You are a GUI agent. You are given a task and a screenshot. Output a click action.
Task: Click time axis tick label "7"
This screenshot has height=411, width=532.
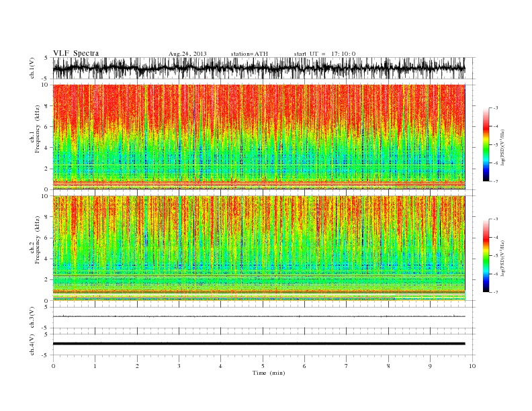tap(347, 366)
